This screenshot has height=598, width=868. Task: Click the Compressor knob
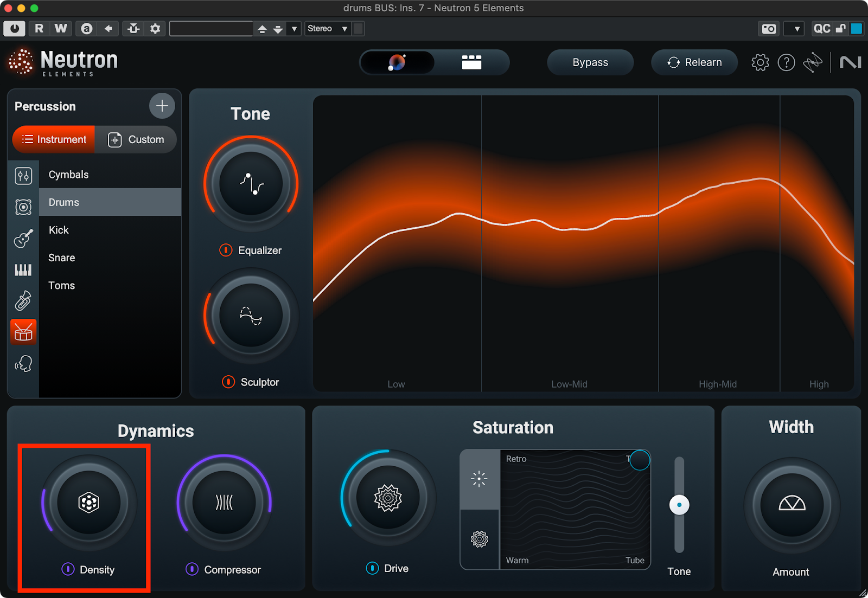(x=224, y=503)
